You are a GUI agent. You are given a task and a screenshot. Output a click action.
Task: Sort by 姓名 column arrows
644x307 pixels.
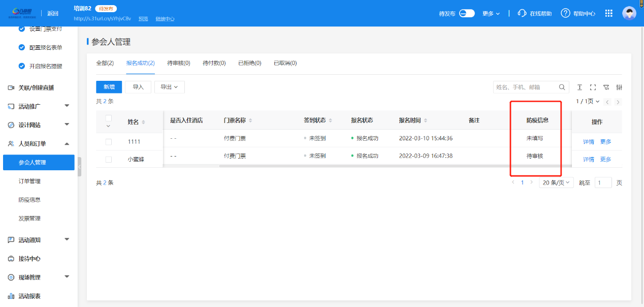coord(143,122)
